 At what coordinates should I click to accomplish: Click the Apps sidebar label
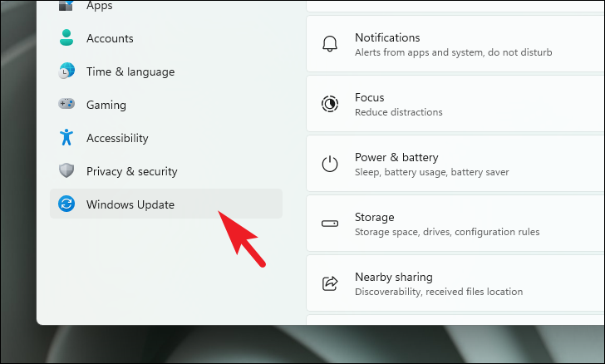99,6
